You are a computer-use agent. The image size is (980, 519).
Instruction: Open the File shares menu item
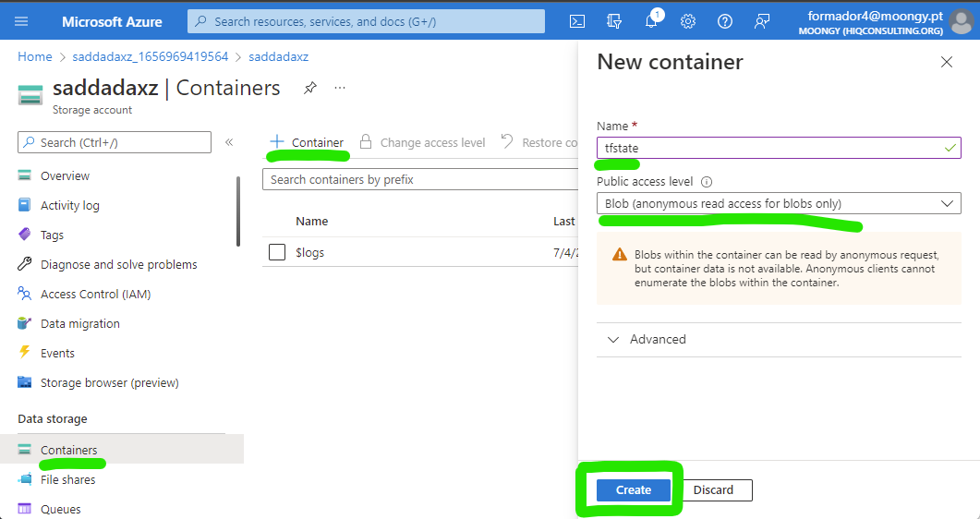(67, 479)
